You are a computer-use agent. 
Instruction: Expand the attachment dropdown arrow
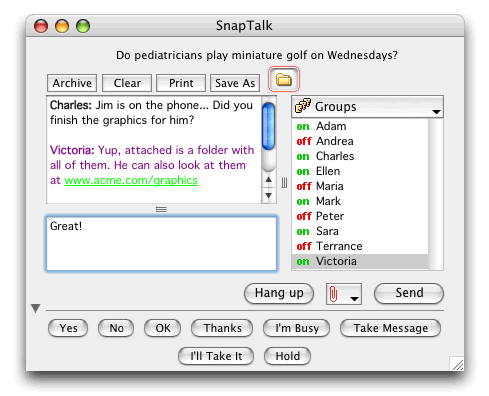(354, 299)
